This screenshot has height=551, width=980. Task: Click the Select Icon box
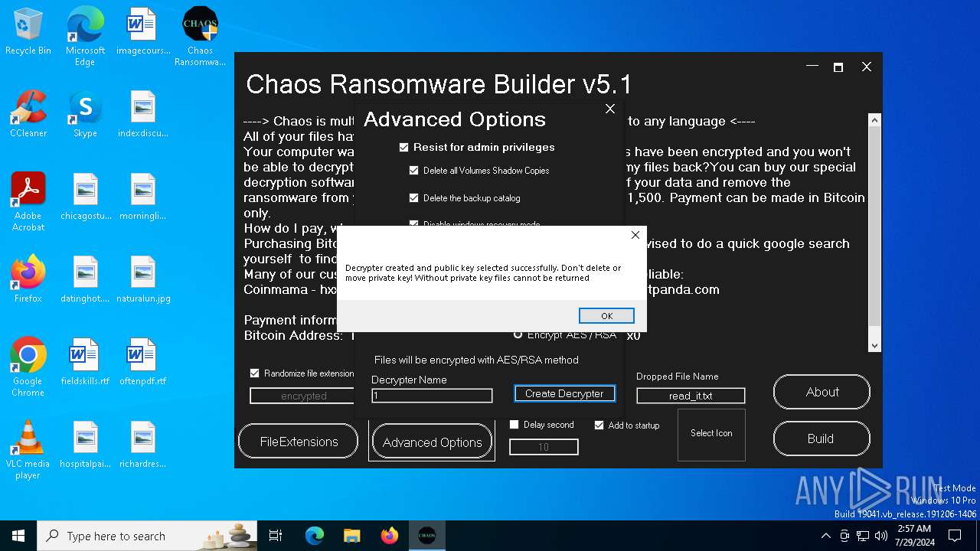[711, 434]
